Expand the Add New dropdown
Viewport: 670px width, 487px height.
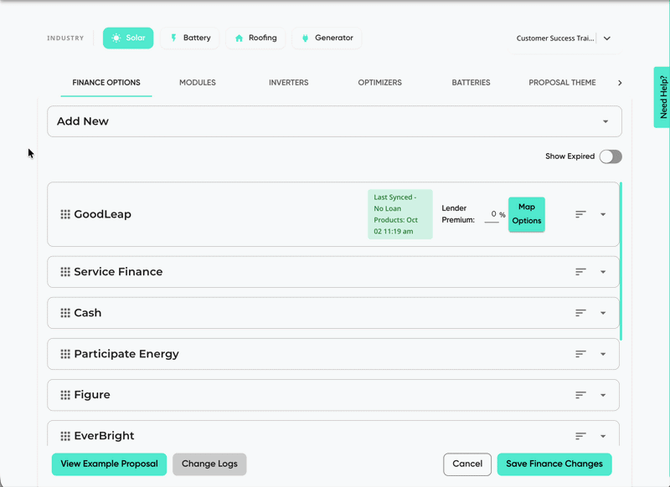[x=334, y=121]
